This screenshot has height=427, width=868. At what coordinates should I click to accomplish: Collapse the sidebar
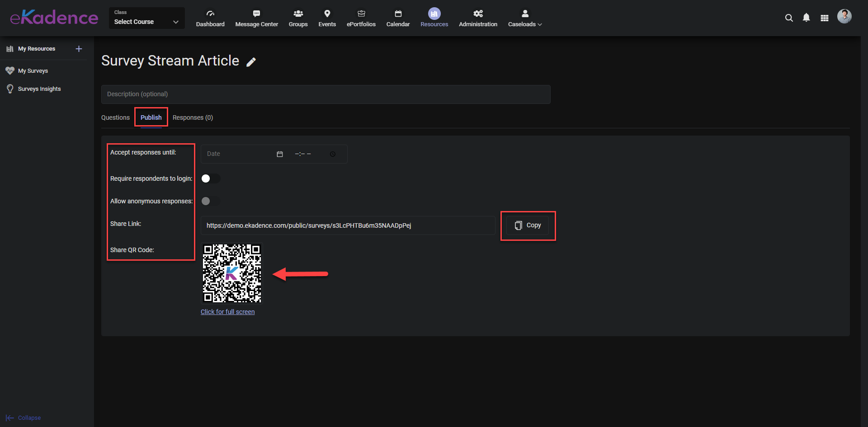click(23, 418)
